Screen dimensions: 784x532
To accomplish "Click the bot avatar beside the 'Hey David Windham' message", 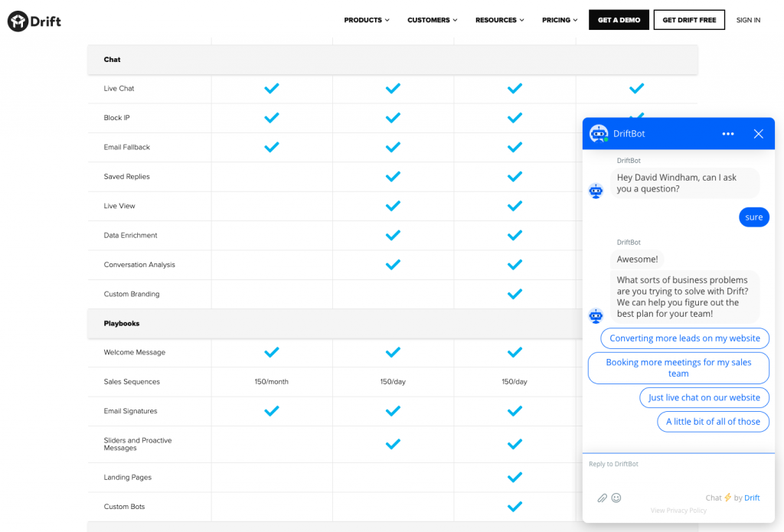I will 596,191.
